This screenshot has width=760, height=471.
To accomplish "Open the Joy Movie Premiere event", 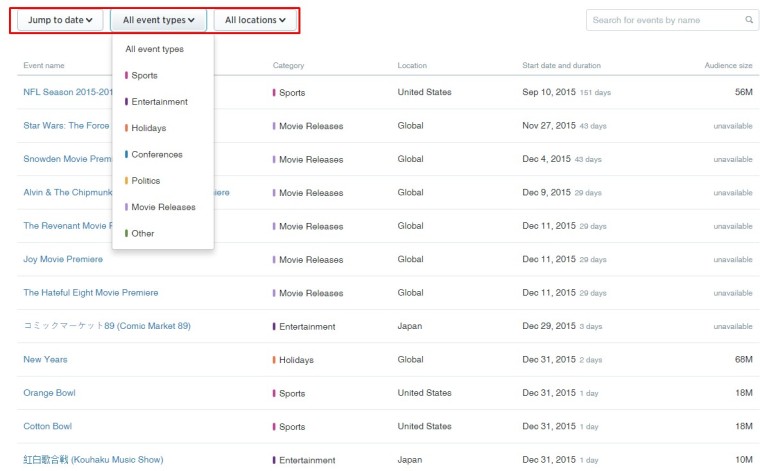I will tap(63, 259).
